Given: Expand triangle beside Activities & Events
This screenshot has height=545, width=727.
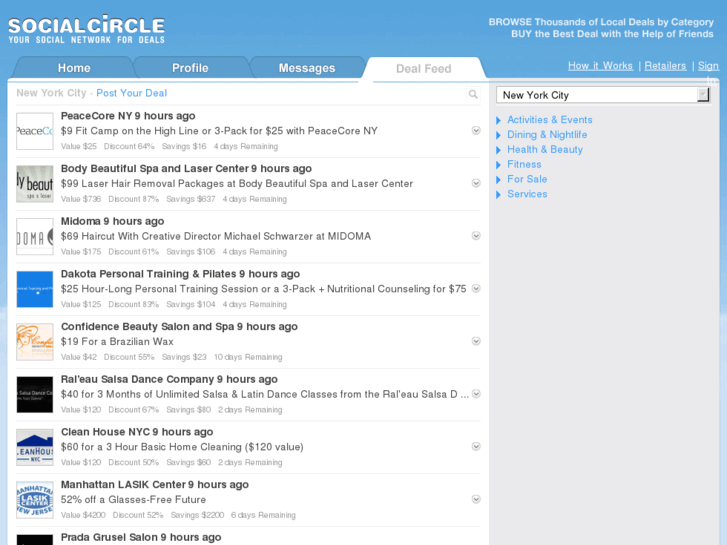Looking at the screenshot, I should click(x=498, y=121).
